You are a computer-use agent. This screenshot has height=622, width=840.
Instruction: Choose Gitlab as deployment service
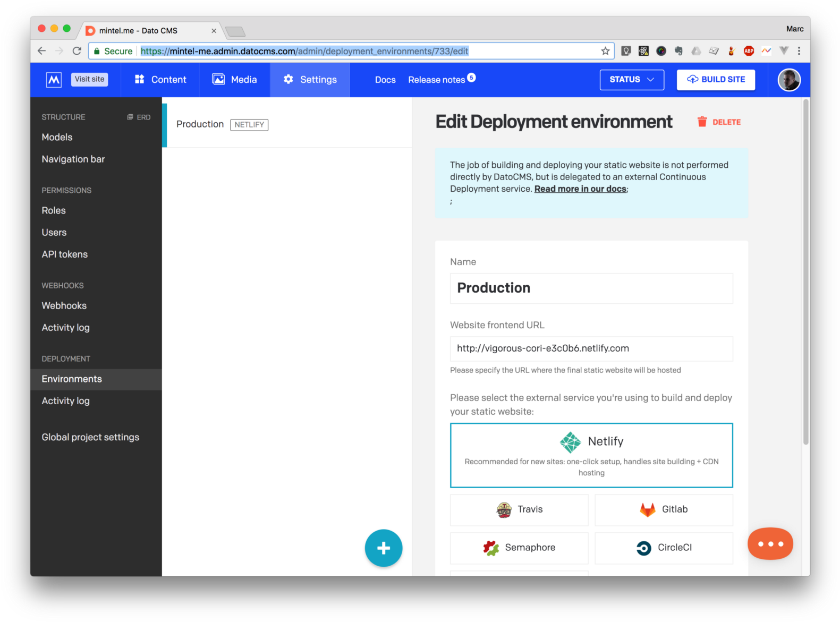point(664,510)
